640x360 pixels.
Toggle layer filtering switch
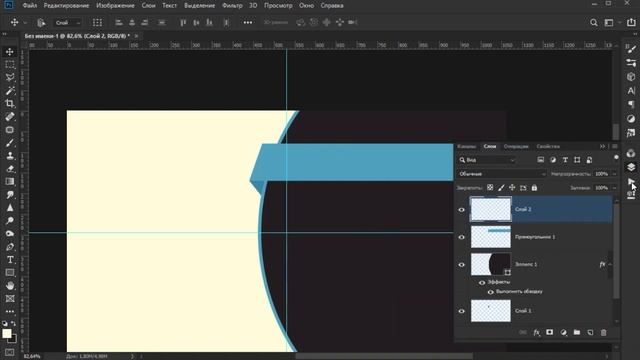(x=616, y=158)
